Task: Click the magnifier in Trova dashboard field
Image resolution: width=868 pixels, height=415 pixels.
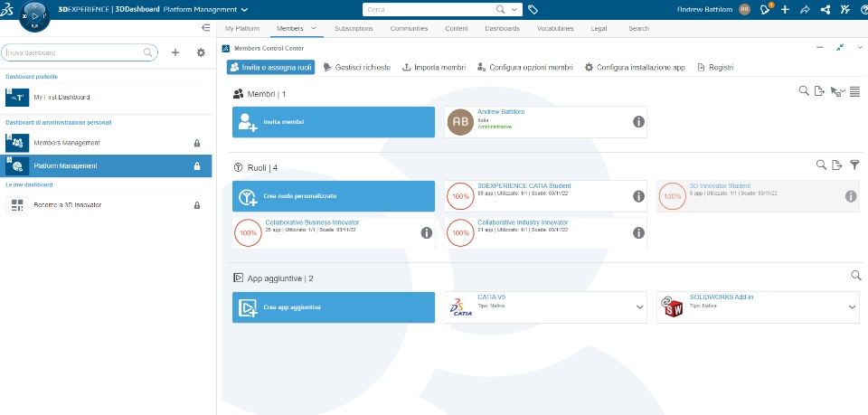Action: (147, 52)
